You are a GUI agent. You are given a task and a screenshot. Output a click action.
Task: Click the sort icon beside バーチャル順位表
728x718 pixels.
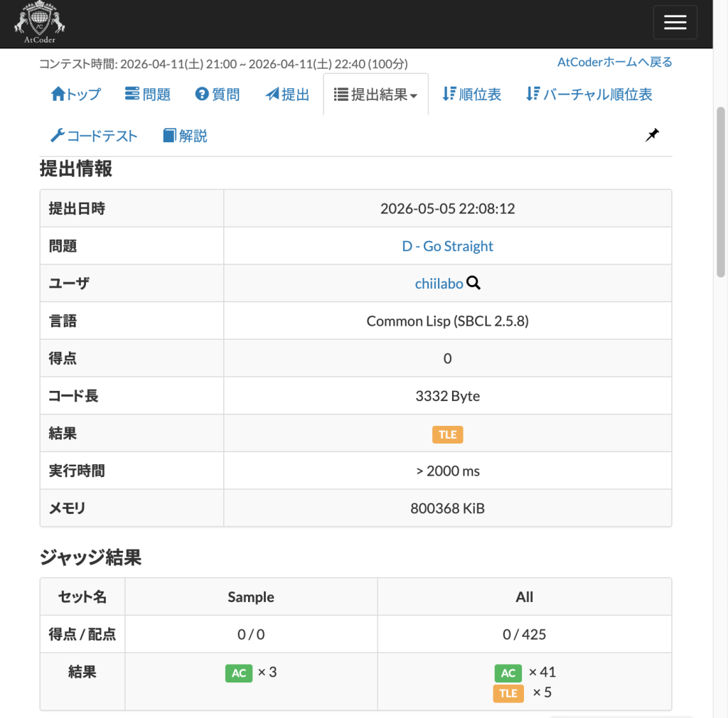coord(533,94)
